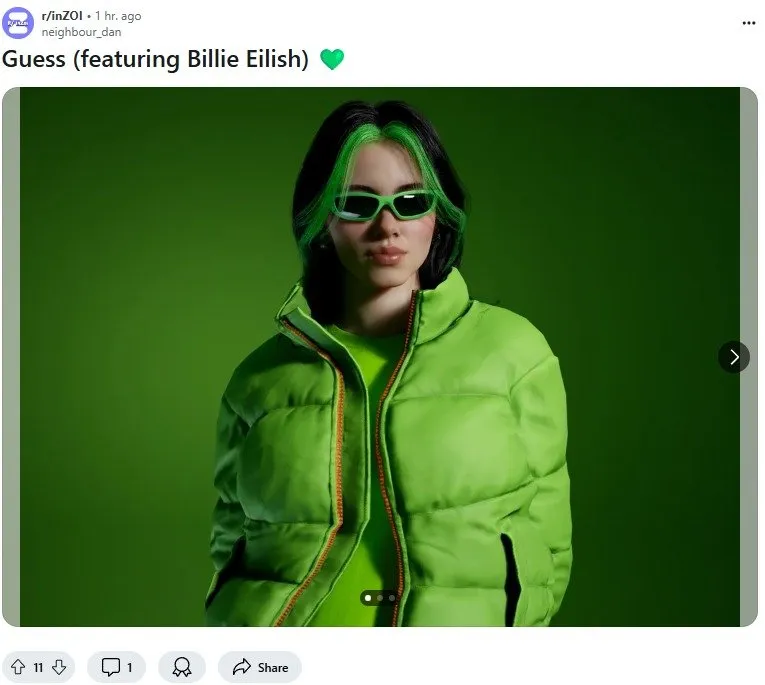Image resolution: width=765 pixels, height=685 pixels.
Task: Click the Share button
Action: point(260,667)
